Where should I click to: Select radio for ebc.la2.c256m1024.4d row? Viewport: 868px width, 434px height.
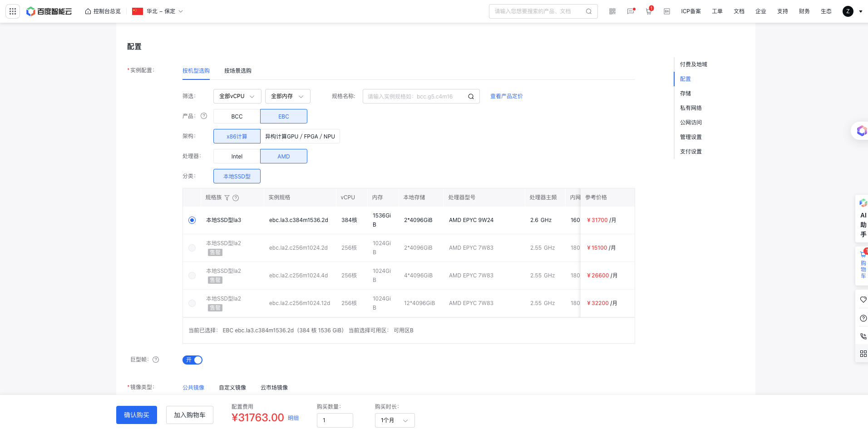(x=192, y=276)
